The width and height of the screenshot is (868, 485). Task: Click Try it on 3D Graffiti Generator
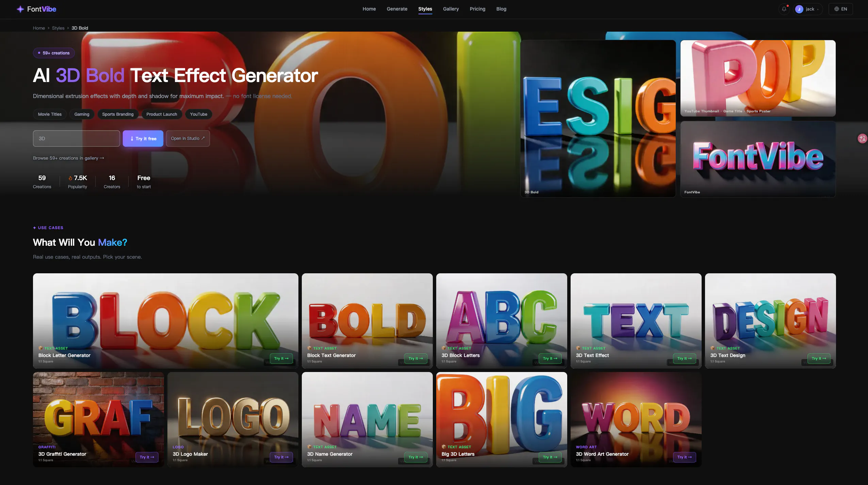pyautogui.click(x=147, y=457)
